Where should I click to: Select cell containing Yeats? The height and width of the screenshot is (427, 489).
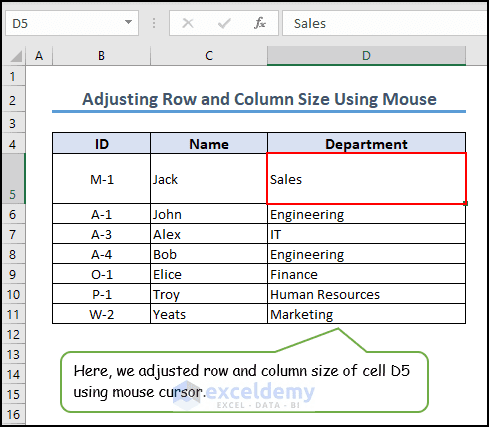coord(209,314)
